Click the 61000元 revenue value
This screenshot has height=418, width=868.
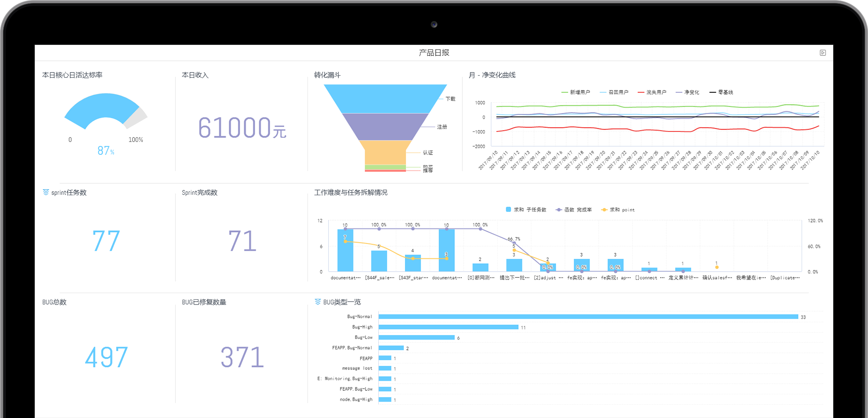(242, 128)
